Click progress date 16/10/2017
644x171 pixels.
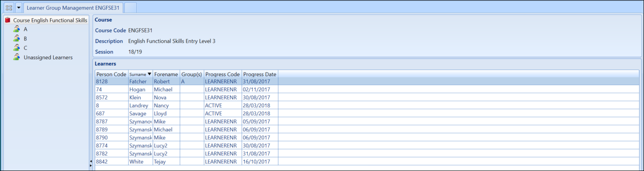tap(259, 161)
